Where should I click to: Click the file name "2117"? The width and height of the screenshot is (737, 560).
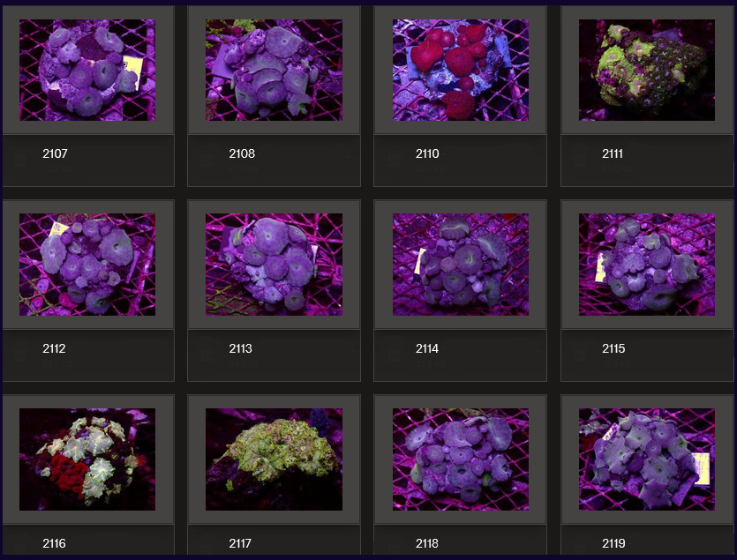pos(240,543)
